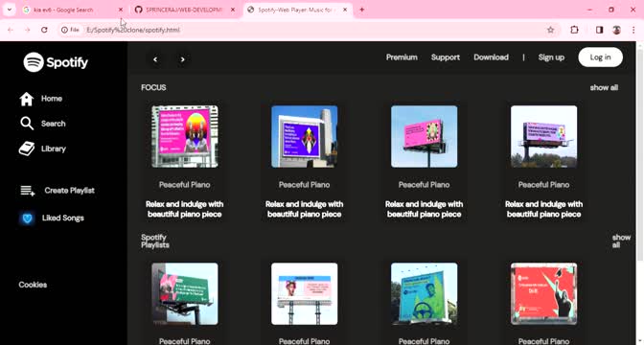Switch to the SPRINCERAJ WEB-DEVELOPMENT tab

coord(184,10)
